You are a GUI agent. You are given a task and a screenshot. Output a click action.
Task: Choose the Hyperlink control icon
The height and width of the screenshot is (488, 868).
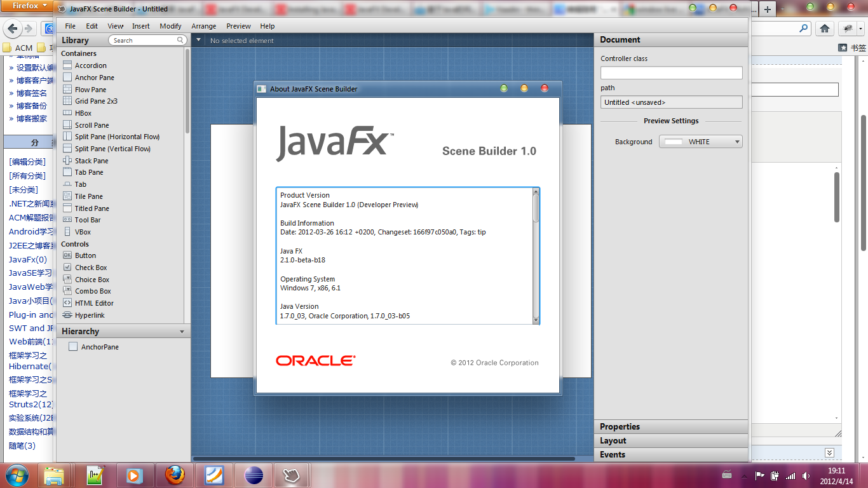(x=67, y=315)
